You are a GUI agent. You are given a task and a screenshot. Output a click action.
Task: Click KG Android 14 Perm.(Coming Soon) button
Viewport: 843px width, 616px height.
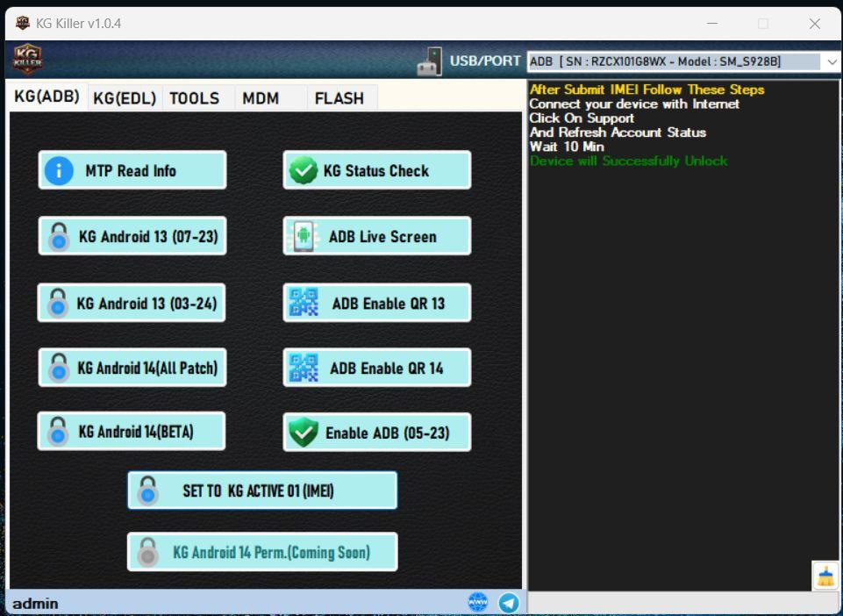262,551
